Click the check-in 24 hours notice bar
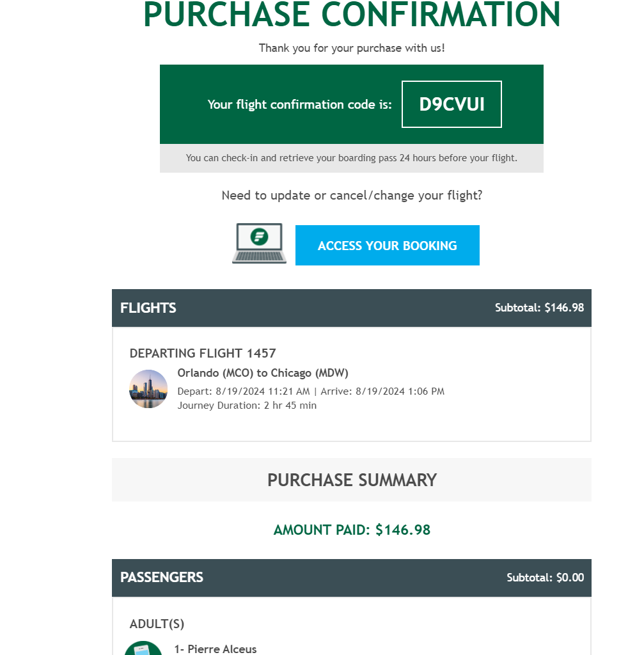The height and width of the screenshot is (655, 644). click(352, 158)
